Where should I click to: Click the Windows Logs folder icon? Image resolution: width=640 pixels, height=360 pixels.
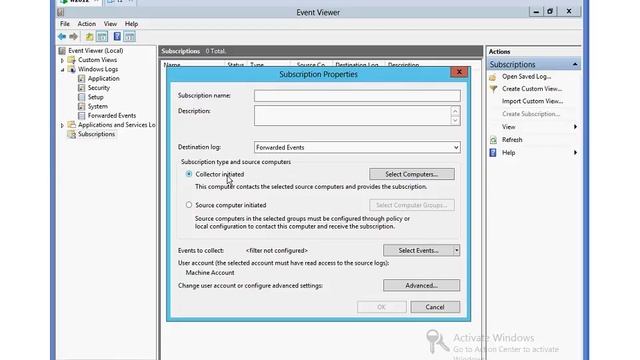(x=71, y=69)
